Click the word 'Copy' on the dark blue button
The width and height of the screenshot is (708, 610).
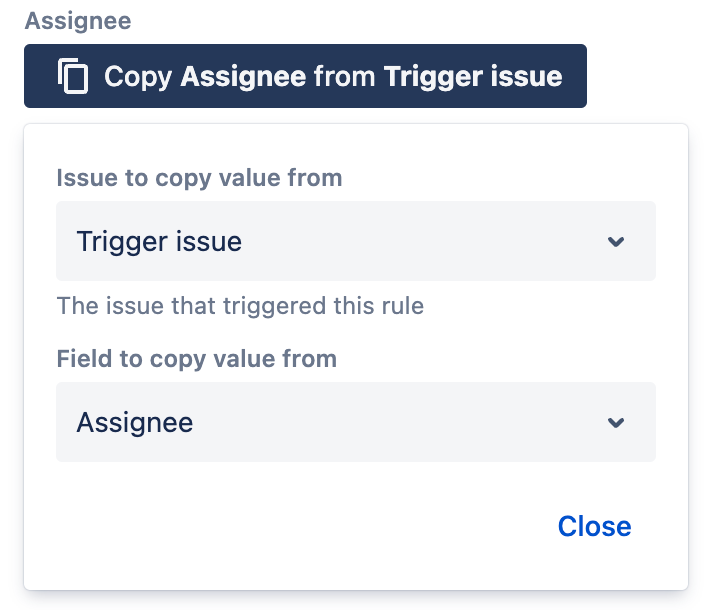pyautogui.click(x=138, y=77)
